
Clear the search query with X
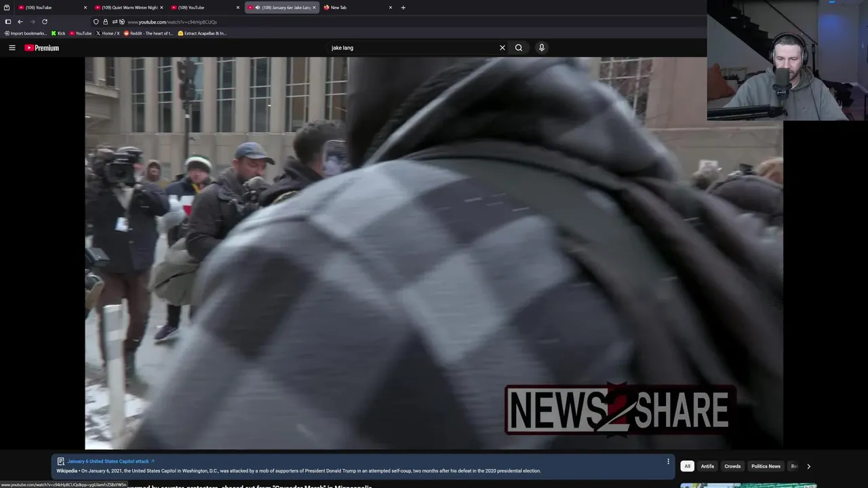point(502,47)
